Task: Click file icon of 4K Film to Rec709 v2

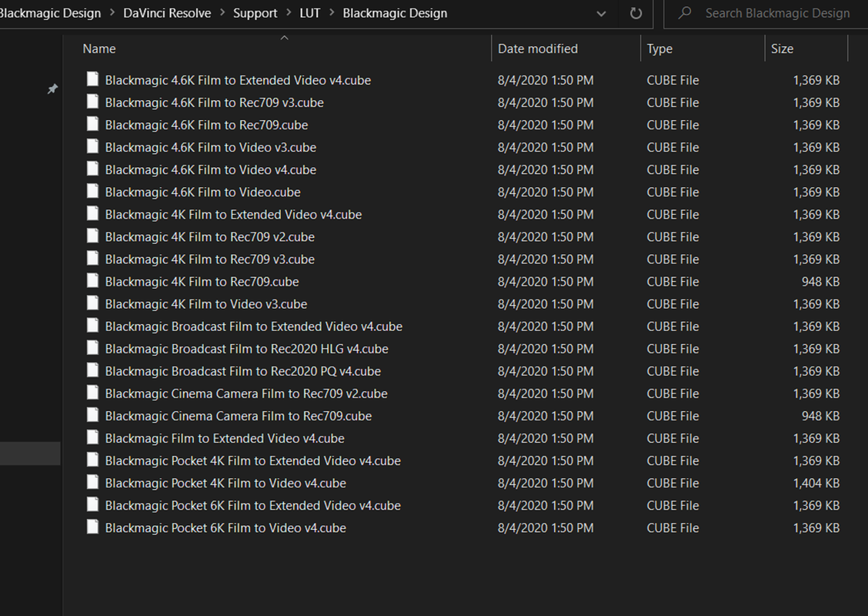Action: tap(92, 236)
